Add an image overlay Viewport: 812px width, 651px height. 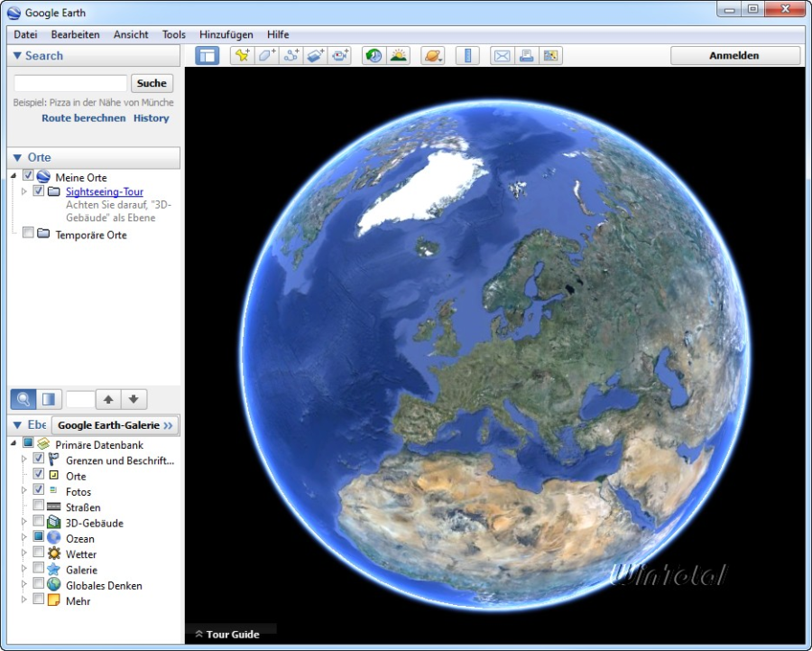click(315, 55)
